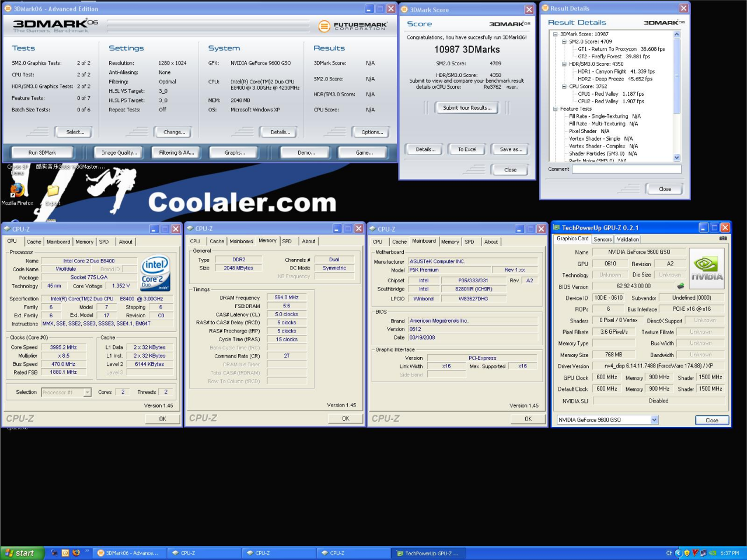This screenshot has width=747, height=560.
Task: Click the BIOS save chip icon in GPU-Z
Action: pos(680,286)
